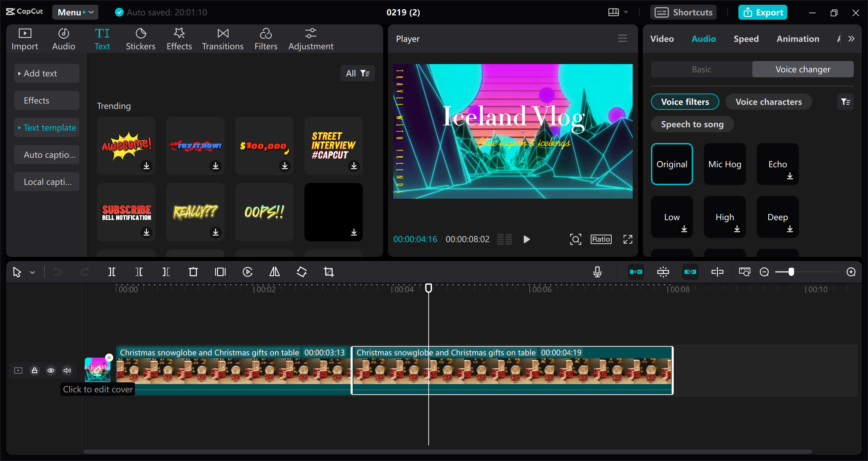The height and width of the screenshot is (461, 868).
Task: Click the Mirror icon in the timeline toolbar
Action: tap(274, 272)
